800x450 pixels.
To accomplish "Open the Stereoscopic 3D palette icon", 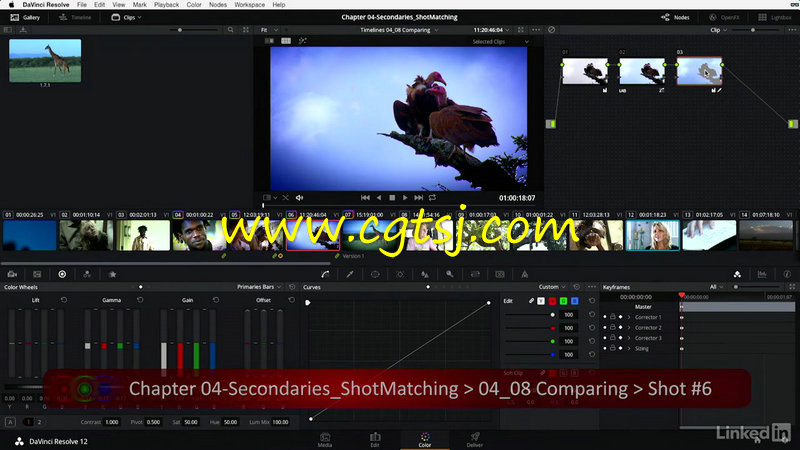I will (500, 274).
